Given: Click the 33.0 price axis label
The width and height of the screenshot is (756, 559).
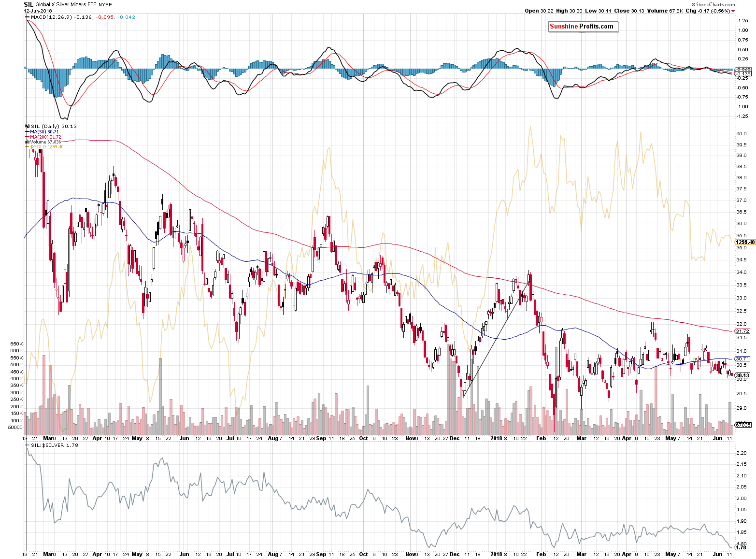Looking at the screenshot, I should click(741, 298).
